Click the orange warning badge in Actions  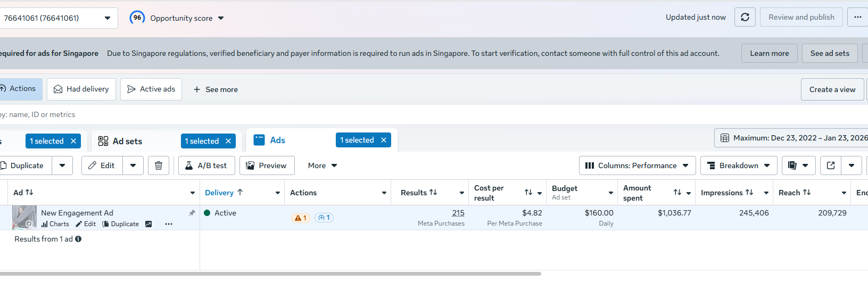(x=301, y=218)
